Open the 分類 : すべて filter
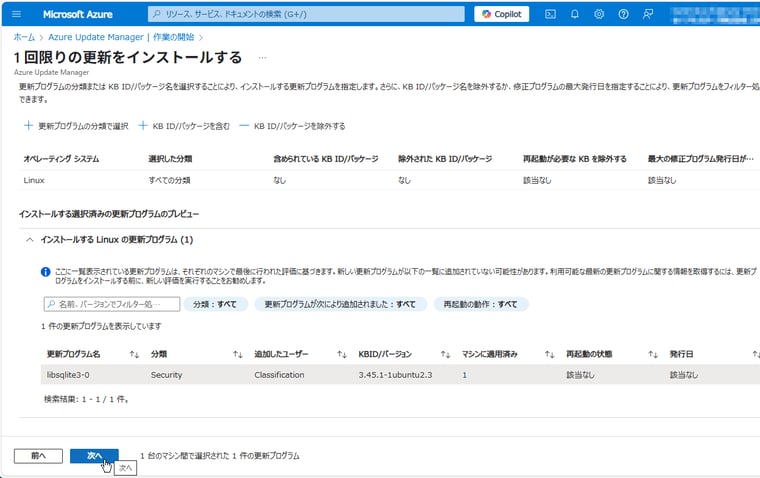The height and width of the screenshot is (478, 760). tap(215, 304)
